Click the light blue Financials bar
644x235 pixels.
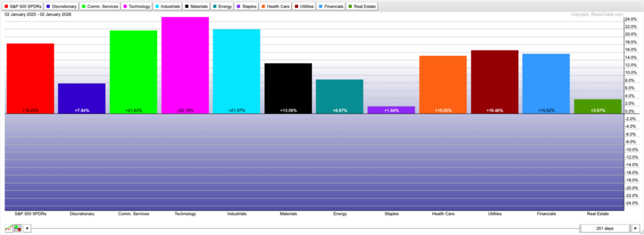pyautogui.click(x=547, y=84)
